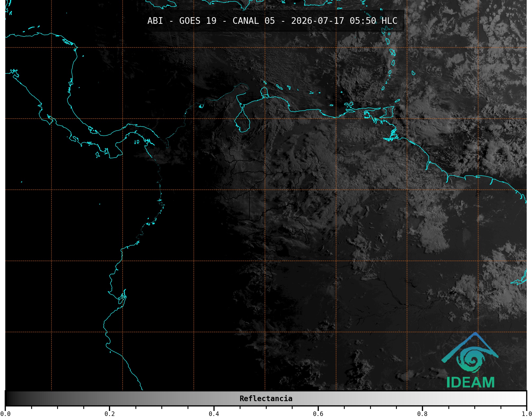Click the IDEAM logo

tap(470, 360)
